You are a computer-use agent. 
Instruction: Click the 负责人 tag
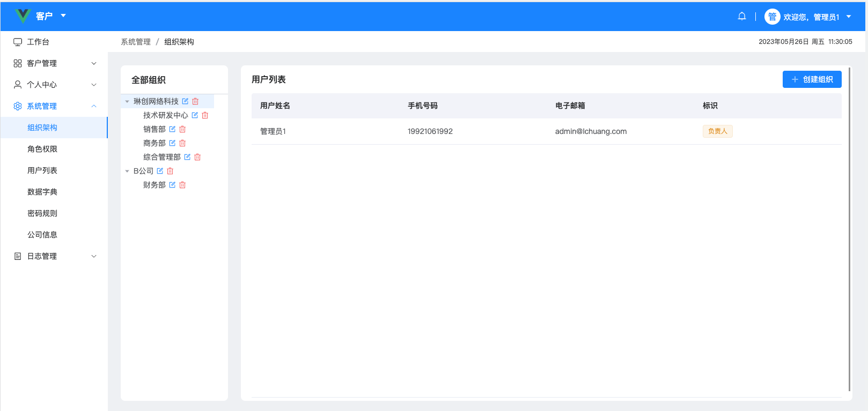tap(718, 131)
